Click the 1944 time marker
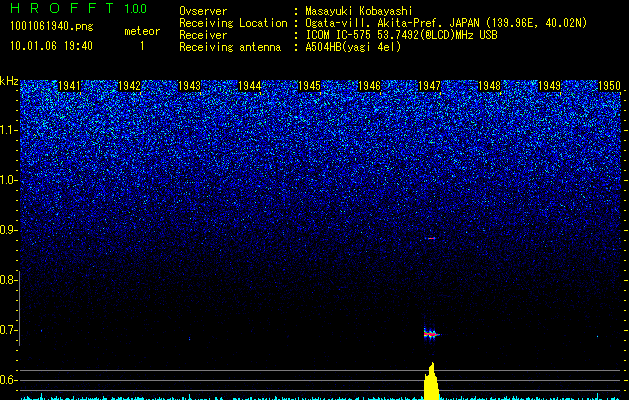 click(250, 86)
